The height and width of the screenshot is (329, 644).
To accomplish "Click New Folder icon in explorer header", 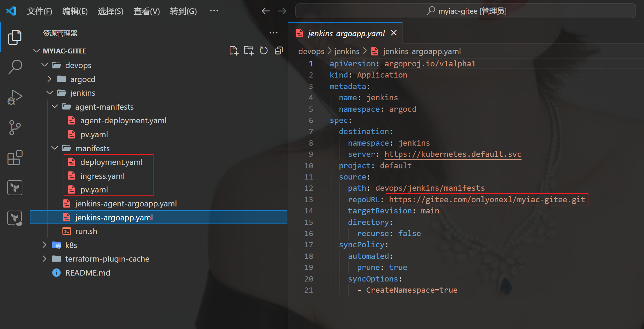I will click(x=249, y=51).
